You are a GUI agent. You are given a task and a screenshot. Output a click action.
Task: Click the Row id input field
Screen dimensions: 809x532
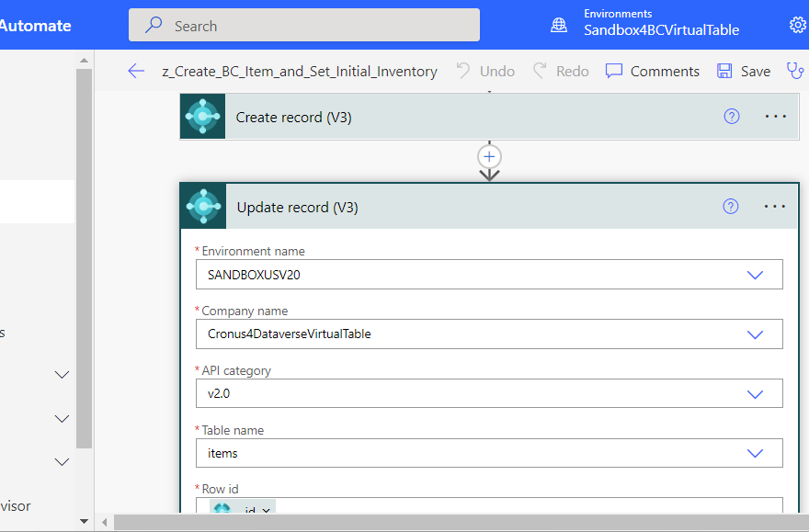(x=489, y=505)
